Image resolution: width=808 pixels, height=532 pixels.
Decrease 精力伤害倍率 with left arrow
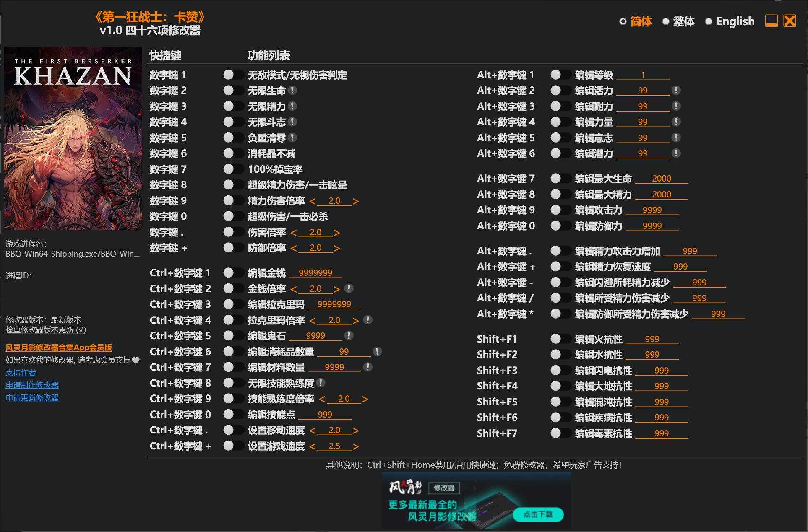click(x=312, y=201)
